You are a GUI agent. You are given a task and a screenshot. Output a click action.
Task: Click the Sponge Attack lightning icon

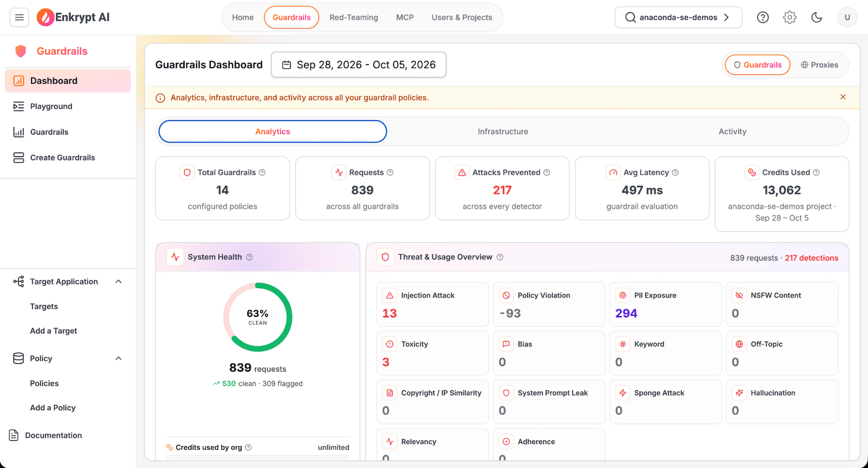click(x=623, y=393)
